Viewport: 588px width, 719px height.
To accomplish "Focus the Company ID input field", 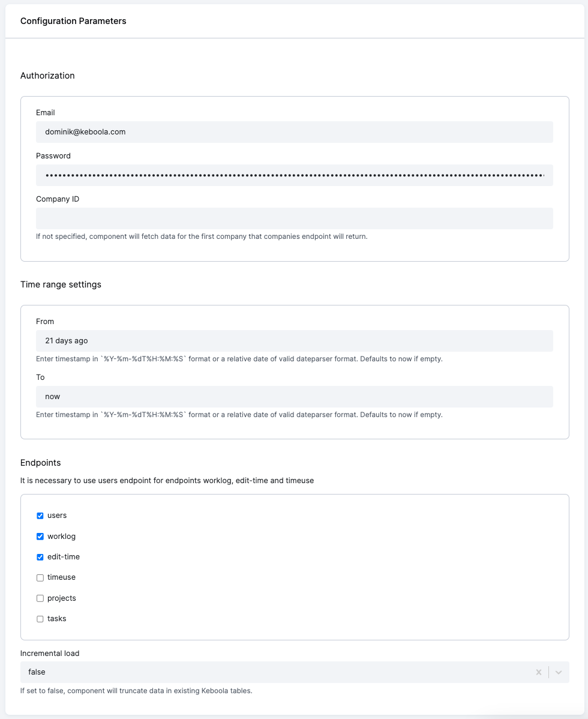I will click(294, 218).
